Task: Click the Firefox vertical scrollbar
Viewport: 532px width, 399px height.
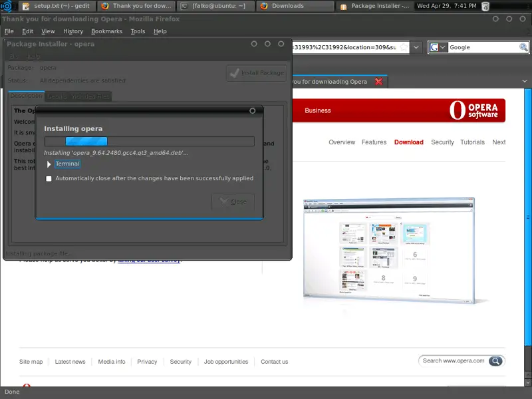Action: (x=528, y=217)
